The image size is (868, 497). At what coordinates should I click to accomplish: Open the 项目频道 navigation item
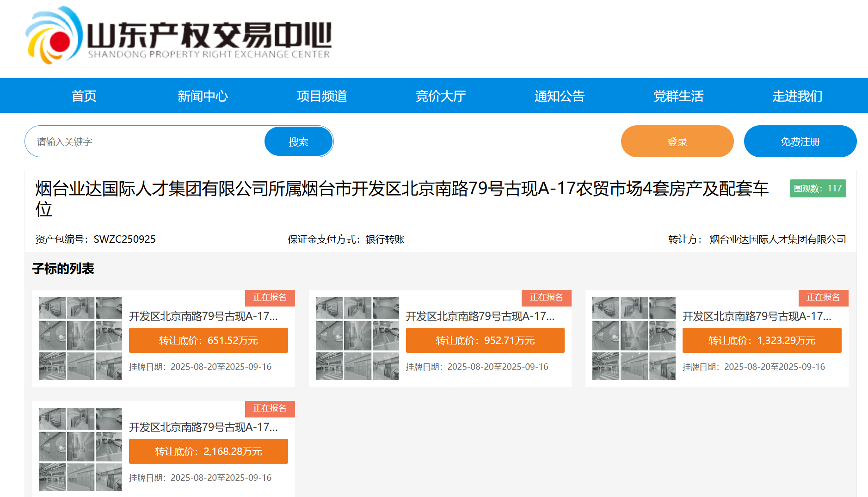321,96
